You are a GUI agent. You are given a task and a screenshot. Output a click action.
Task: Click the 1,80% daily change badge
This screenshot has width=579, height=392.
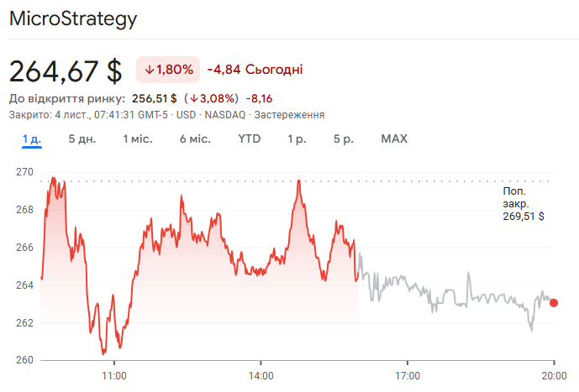tap(168, 70)
